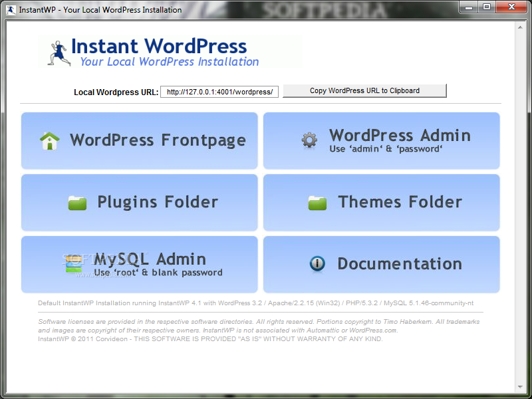This screenshot has width=532, height=399.
Task: Click the green house Frontpage icon
Action: (x=50, y=141)
